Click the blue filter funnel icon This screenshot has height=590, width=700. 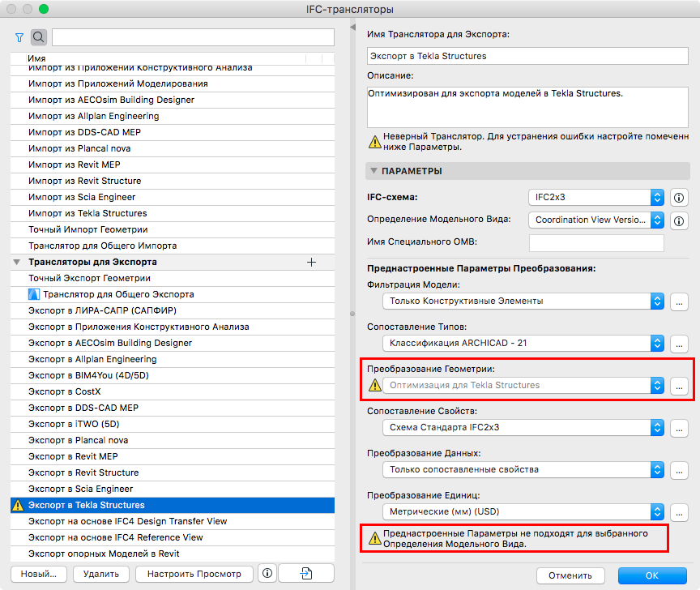click(19, 36)
